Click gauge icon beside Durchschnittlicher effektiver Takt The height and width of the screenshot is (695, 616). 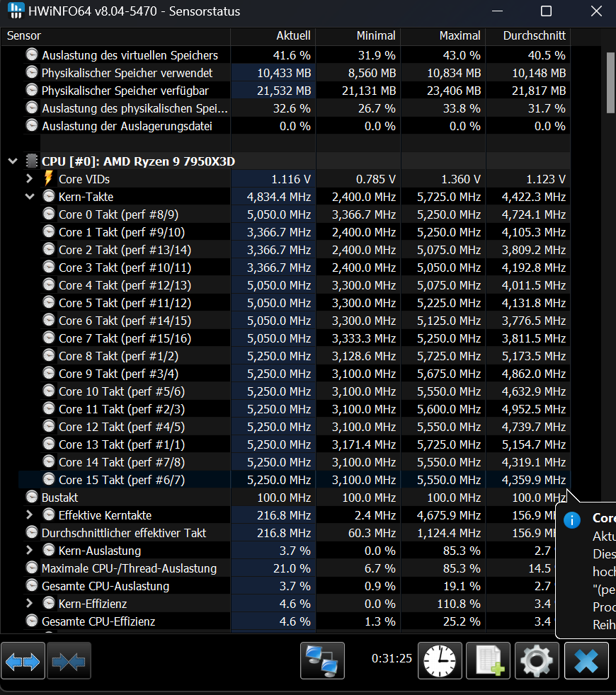click(x=31, y=532)
